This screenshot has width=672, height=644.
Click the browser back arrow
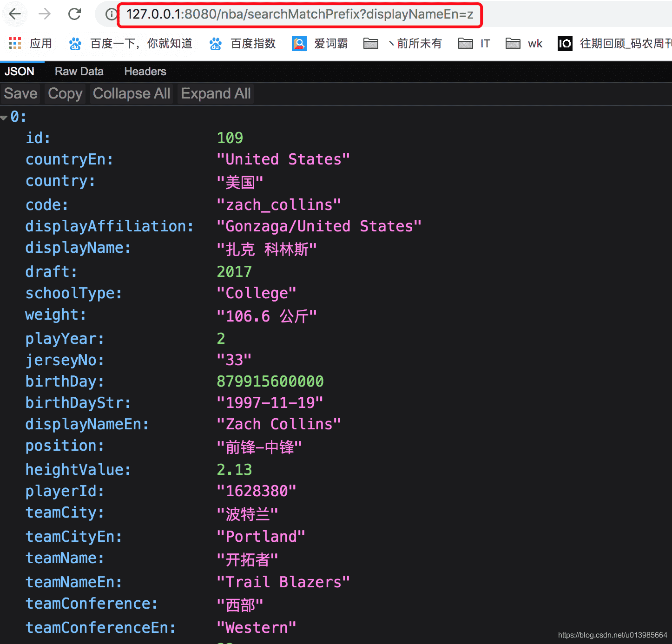(x=15, y=14)
